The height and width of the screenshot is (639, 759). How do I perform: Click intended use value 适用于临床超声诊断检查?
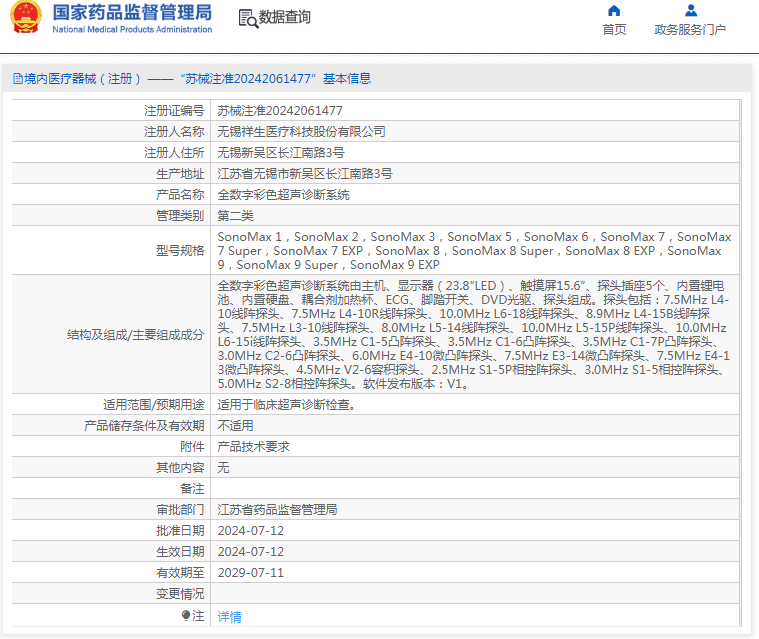point(287,405)
